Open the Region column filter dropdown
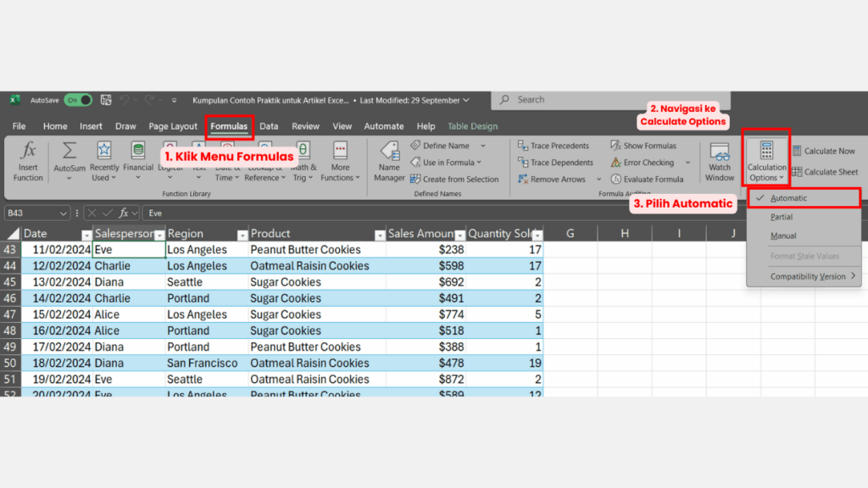Viewport: 868px width, 488px height. click(x=242, y=235)
